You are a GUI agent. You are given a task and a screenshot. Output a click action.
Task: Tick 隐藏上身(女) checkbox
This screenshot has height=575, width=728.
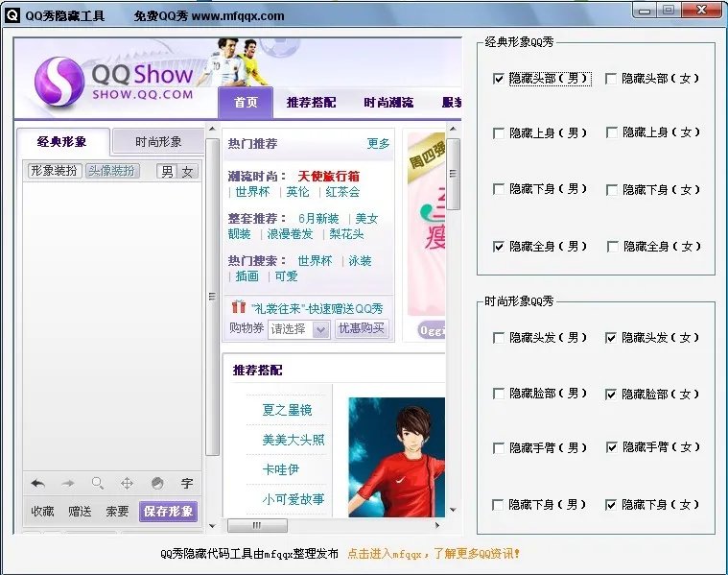(612, 132)
